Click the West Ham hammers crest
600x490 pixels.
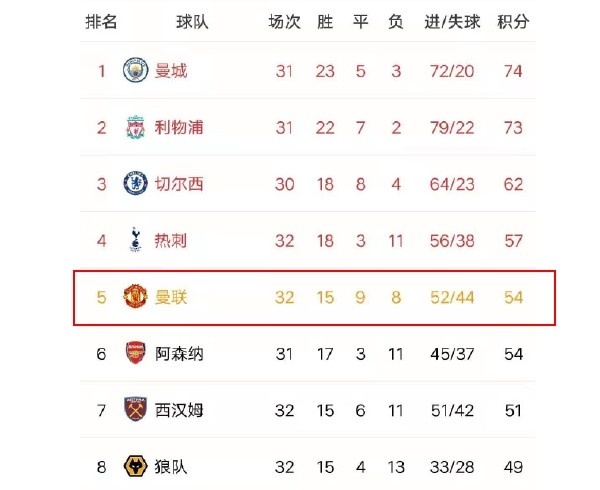click(x=135, y=409)
